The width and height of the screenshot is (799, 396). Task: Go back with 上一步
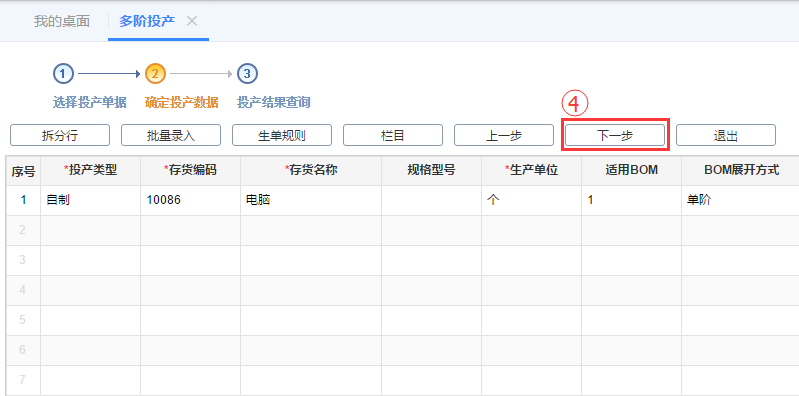[x=504, y=135]
